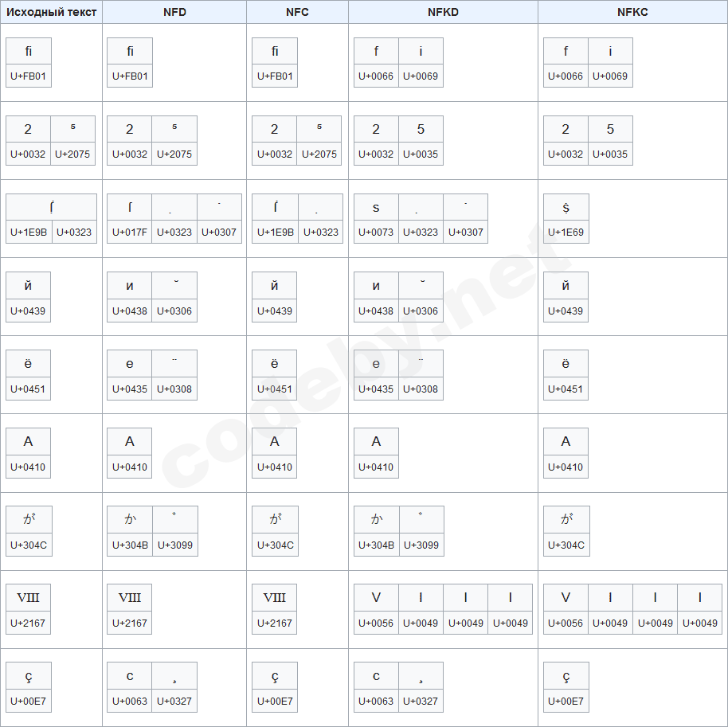Select U+FB01 code in the NFD column
The height and width of the screenshot is (727, 728).
point(130,76)
